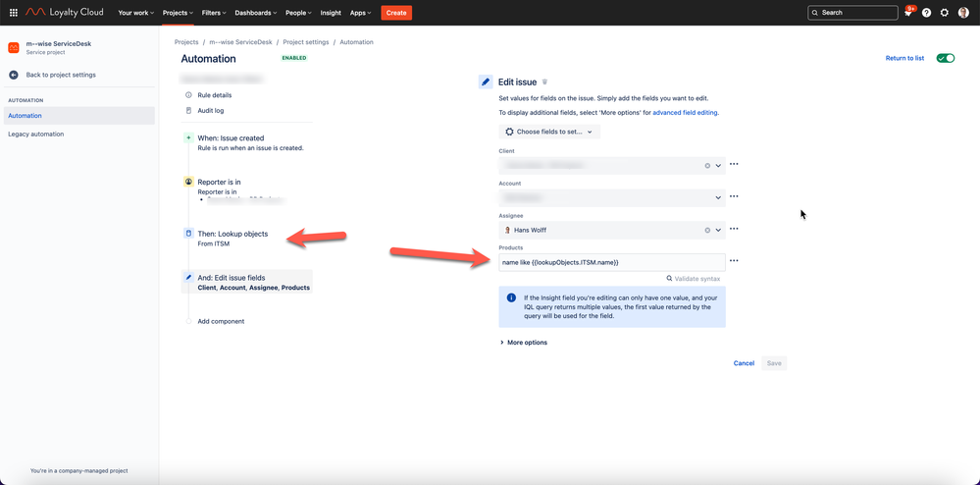The width and height of the screenshot is (980, 485).
Task: Open the Dashboards dropdown menu
Action: [256, 13]
